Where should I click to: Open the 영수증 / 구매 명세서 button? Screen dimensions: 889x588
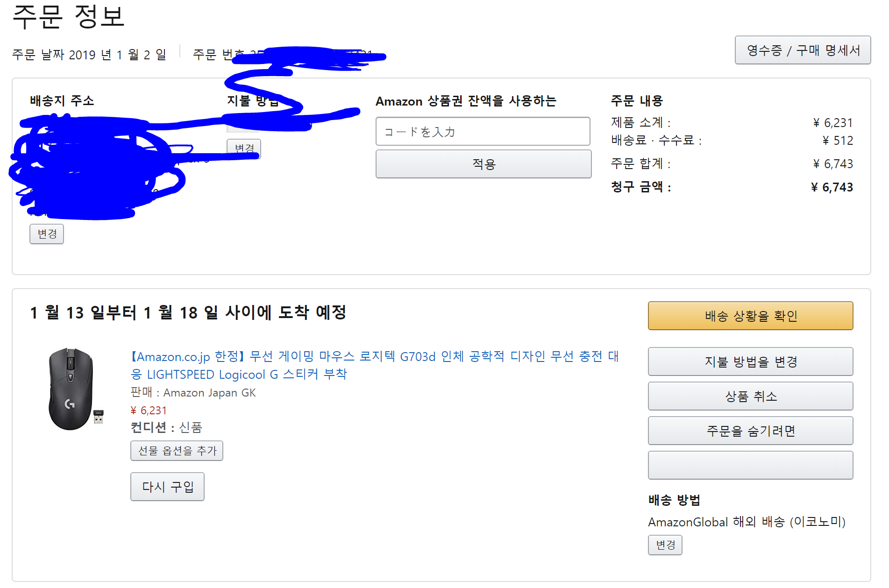click(802, 50)
